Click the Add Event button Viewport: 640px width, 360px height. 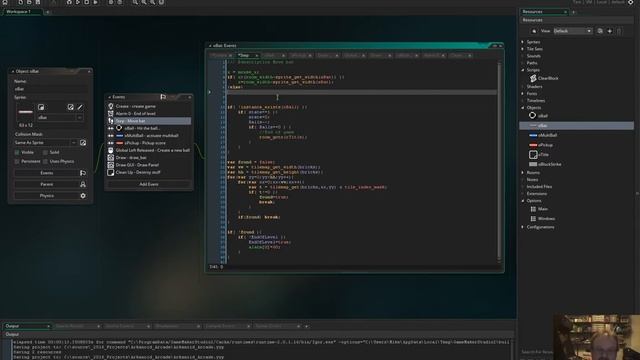click(149, 184)
